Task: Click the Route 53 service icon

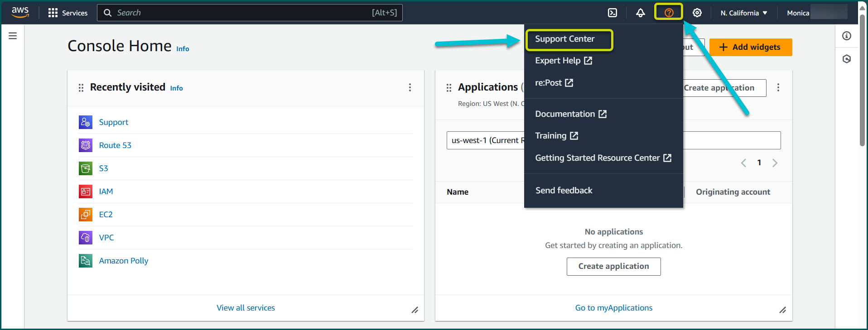Action: (86, 145)
